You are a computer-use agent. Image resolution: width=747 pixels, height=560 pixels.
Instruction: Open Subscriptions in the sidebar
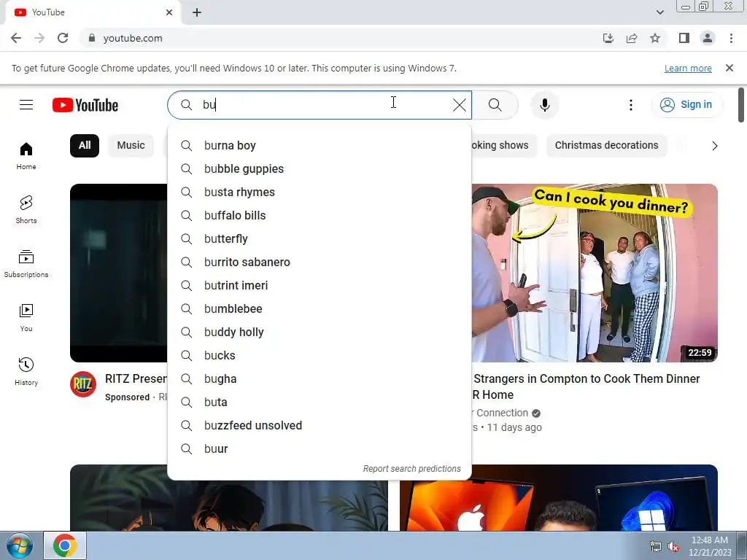pos(26,264)
